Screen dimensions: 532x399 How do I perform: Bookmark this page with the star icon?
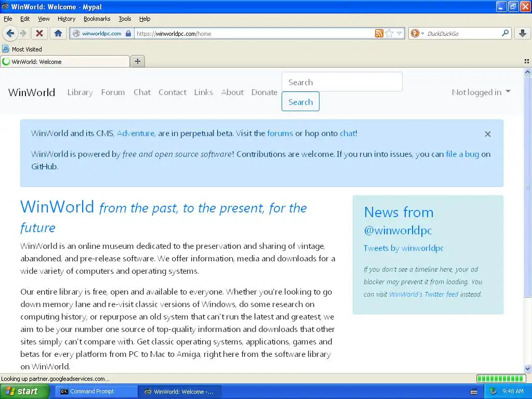tap(389, 33)
